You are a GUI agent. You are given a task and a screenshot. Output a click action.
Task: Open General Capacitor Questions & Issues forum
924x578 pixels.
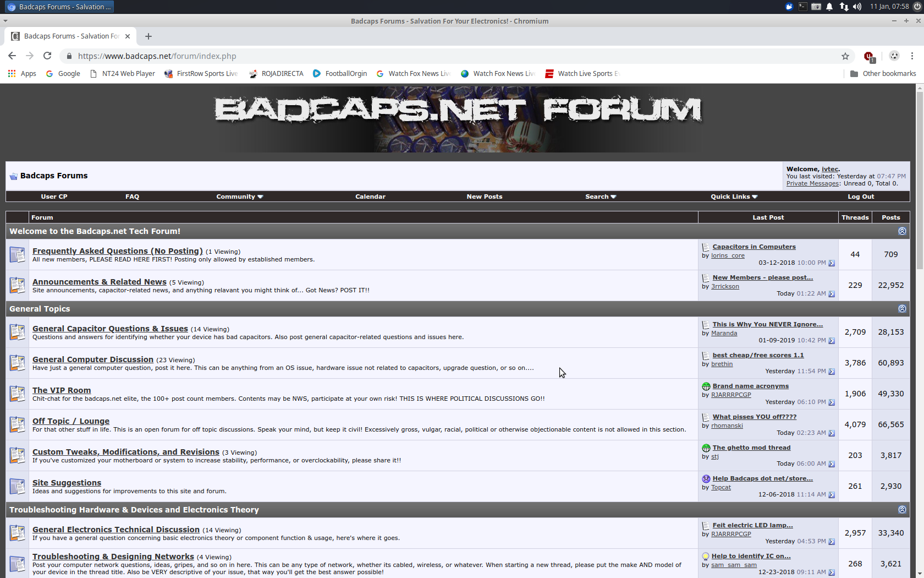coord(110,329)
